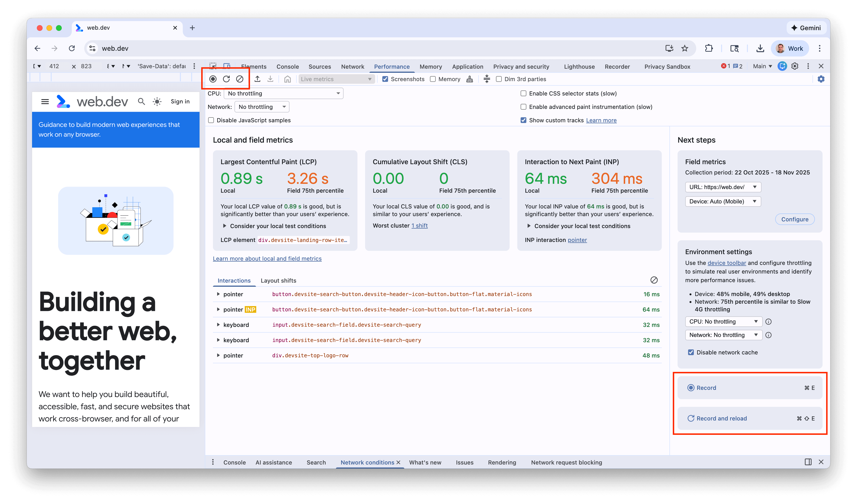Uncheck Disable network cache
This screenshot has height=504, width=857.
coord(691,352)
